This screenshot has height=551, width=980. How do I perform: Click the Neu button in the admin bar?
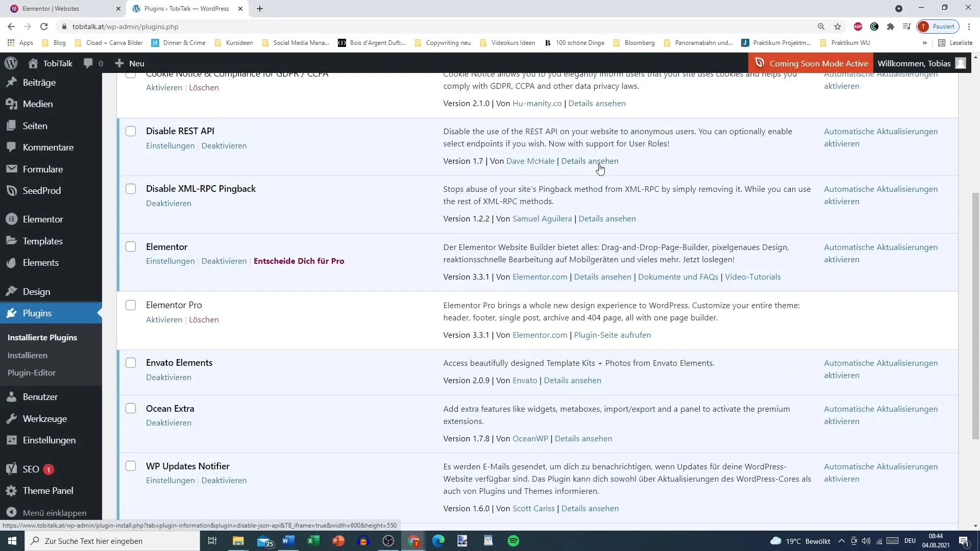pos(136,63)
